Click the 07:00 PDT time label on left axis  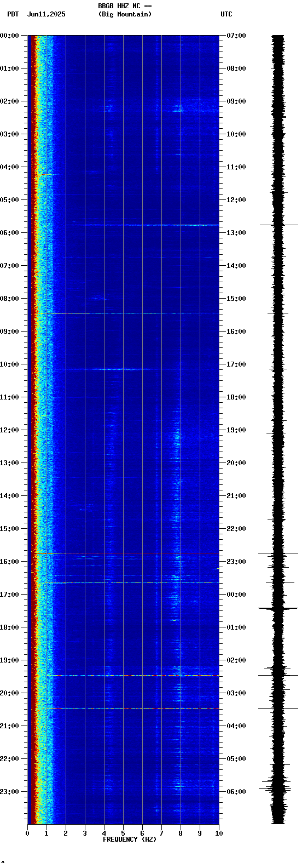click(x=10, y=266)
